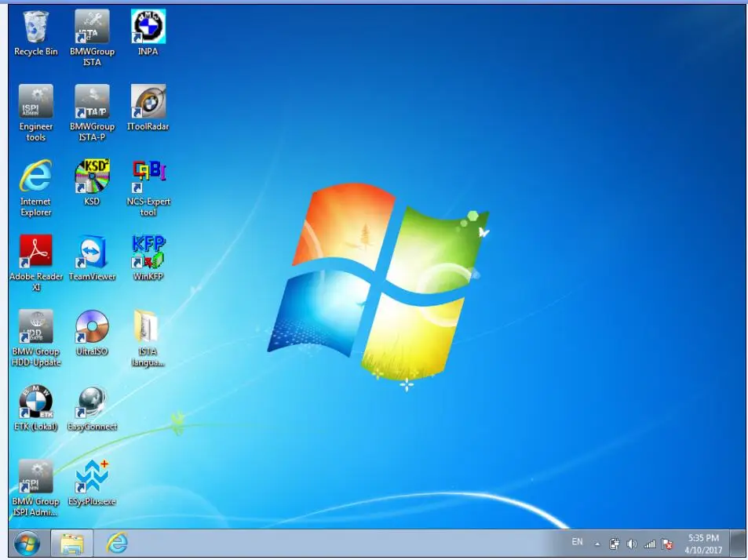Image resolution: width=748 pixels, height=560 pixels.
Task: Open the Recycle Bin desktop icon
Action: click(x=36, y=34)
